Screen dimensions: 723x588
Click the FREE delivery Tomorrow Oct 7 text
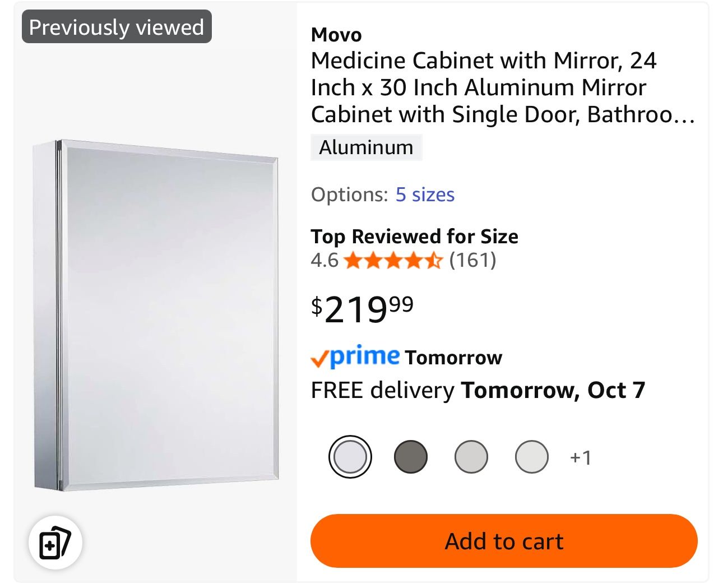479,390
